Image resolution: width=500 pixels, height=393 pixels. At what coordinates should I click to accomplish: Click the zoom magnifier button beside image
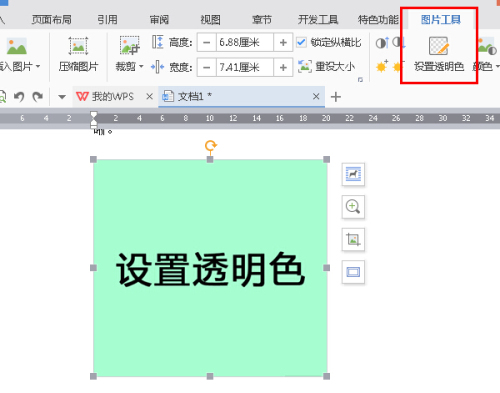click(x=353, y=207)
